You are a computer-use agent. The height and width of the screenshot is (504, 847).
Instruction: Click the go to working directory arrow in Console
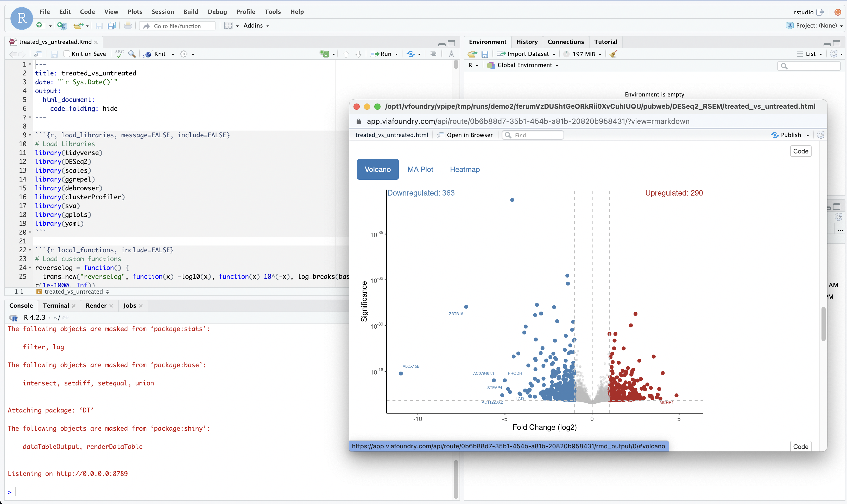[66, 317]
